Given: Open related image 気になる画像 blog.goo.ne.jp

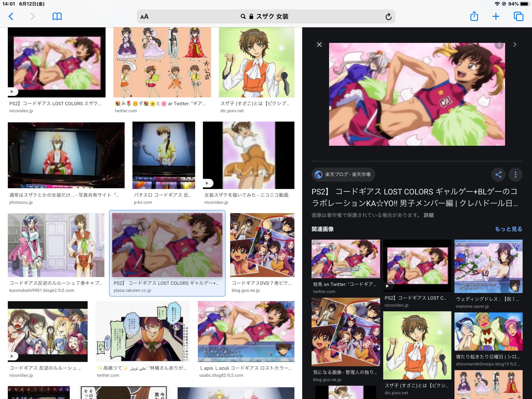Looking at the screenshot, I should pyautogui.click(x=346, y=332).
